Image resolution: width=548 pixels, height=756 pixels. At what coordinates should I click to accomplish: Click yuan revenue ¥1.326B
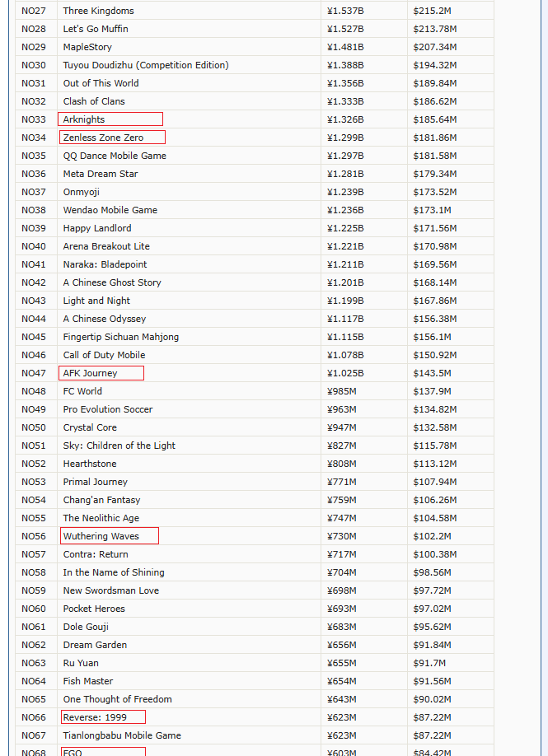pos(345,119)
